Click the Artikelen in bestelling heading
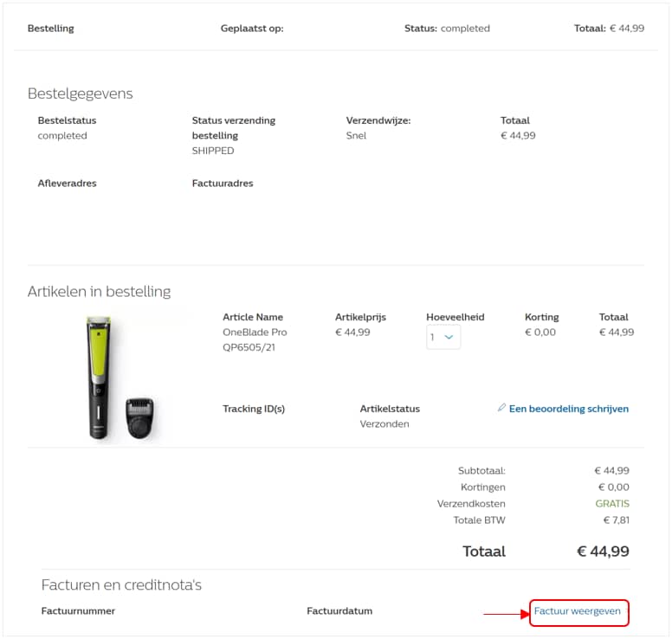672x639 pixels. click(x=99, y=292)
